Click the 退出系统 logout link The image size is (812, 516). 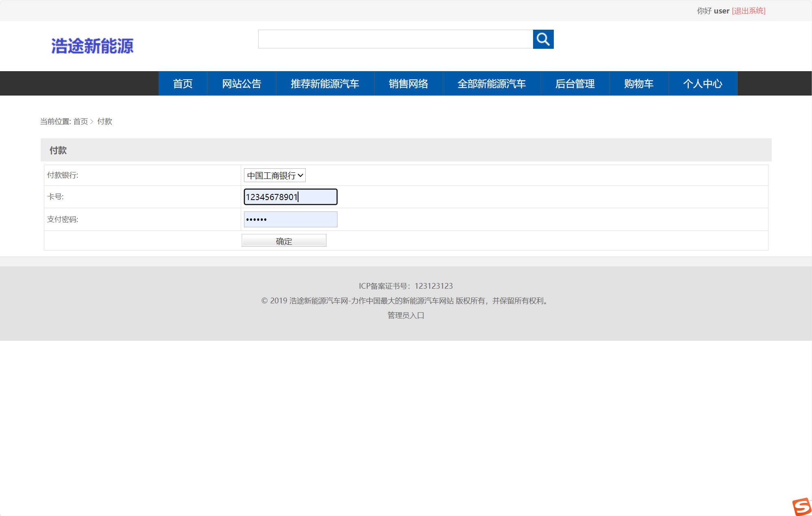click(x=749, y=11)
